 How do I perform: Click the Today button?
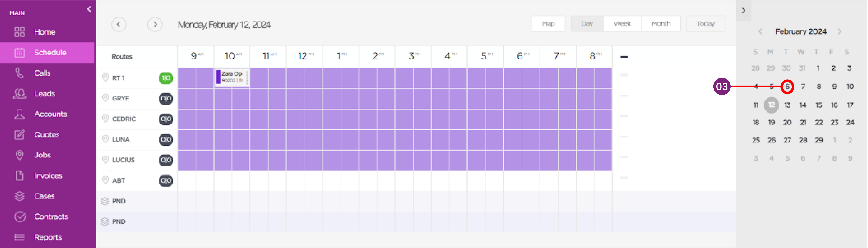(706, 24)
